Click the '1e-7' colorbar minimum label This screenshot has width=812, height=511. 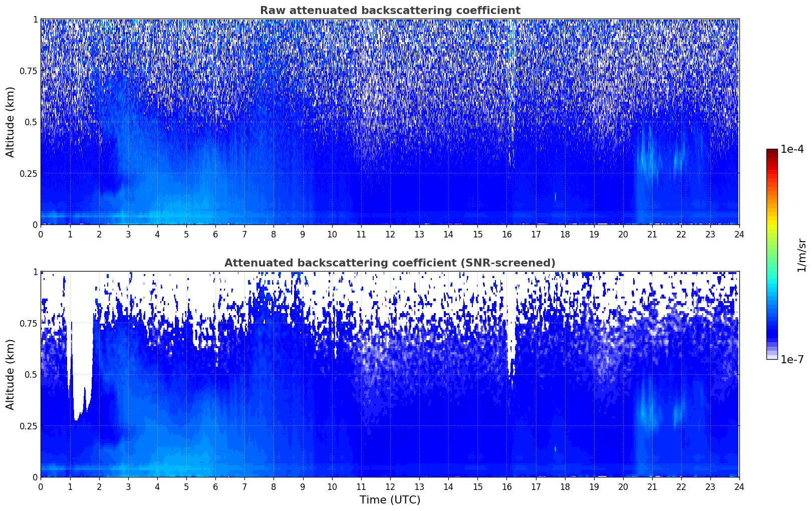tap(792, 360)
